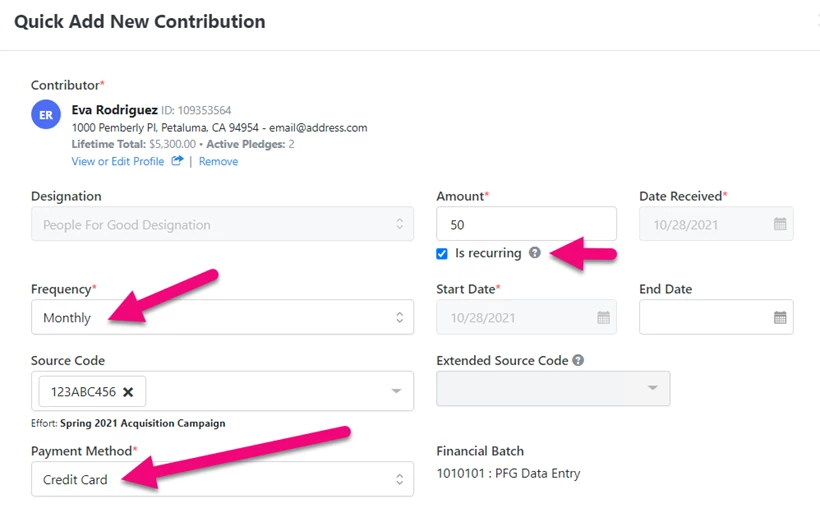Click the Quick Add New Contribution heading
The width and height of the screenshot is (820, 513).
(x=140, y=21)
